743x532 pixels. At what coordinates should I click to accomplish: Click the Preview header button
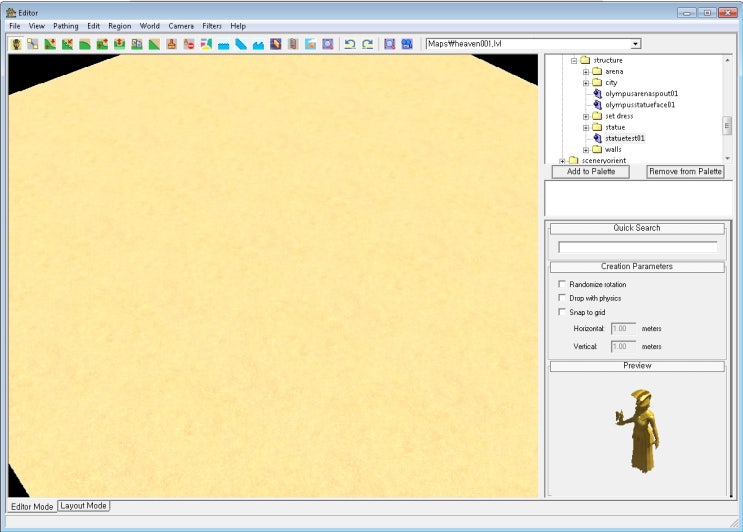click(x=637, y=366)
